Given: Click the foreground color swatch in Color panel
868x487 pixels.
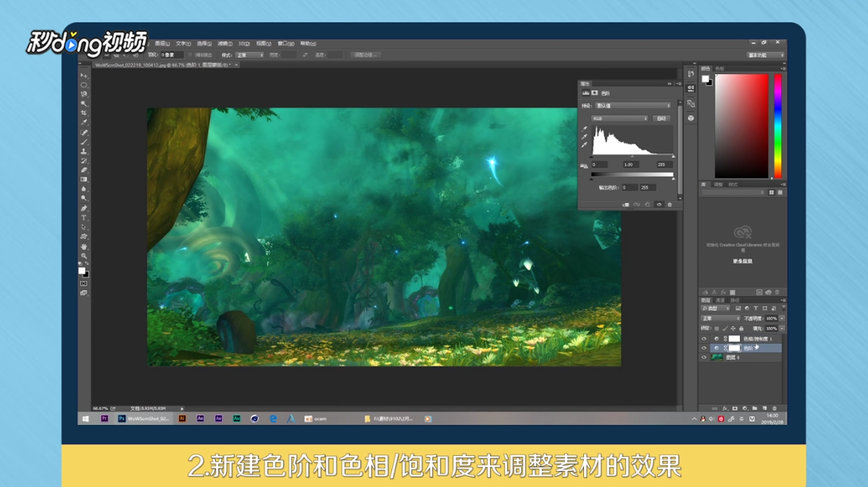Looking at the screenshot, I should [705, 79].
